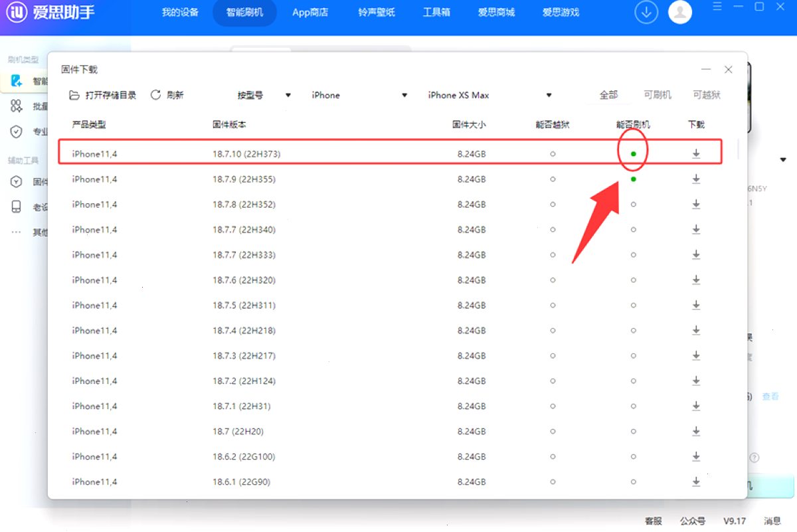Open the iPhone device type dropdown
The image size is (797, 532).
click(359, 95)
